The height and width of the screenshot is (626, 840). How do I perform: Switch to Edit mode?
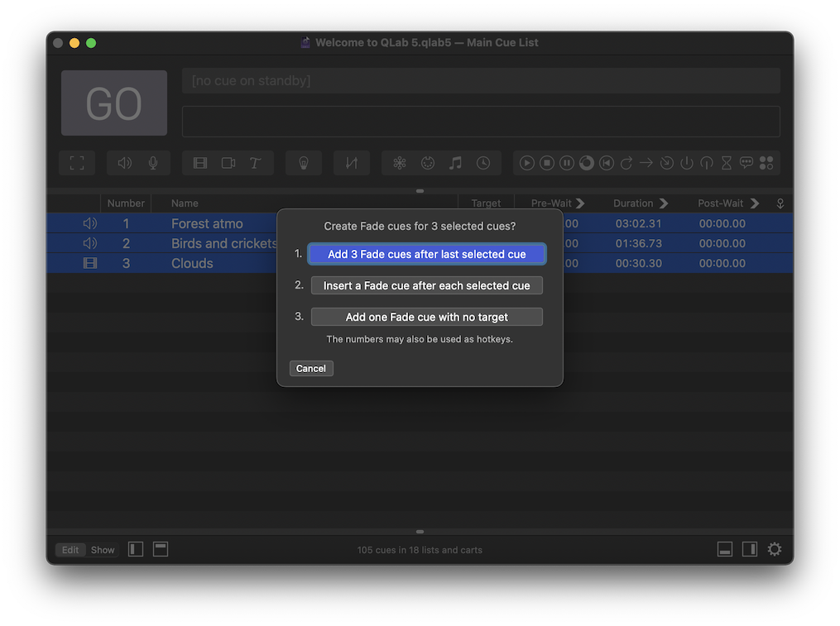click(x=70, y=549)
